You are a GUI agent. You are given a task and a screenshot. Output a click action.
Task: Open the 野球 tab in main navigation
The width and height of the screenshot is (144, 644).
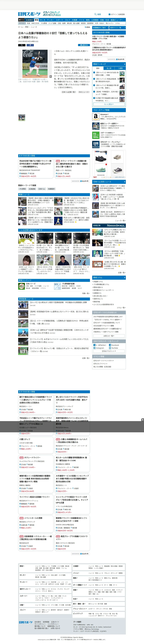point(36,20)
